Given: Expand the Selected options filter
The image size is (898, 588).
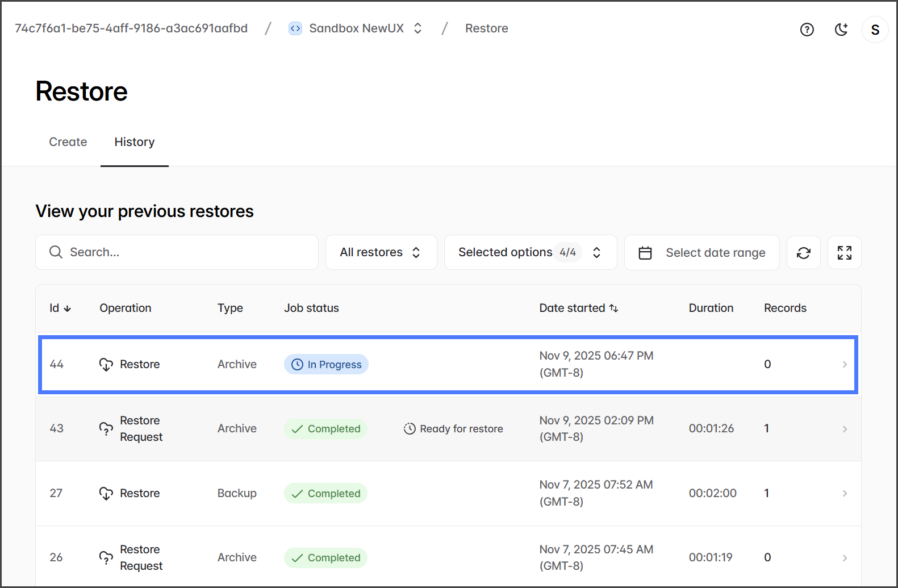Looking at the screenshot, I should (530, 252).
